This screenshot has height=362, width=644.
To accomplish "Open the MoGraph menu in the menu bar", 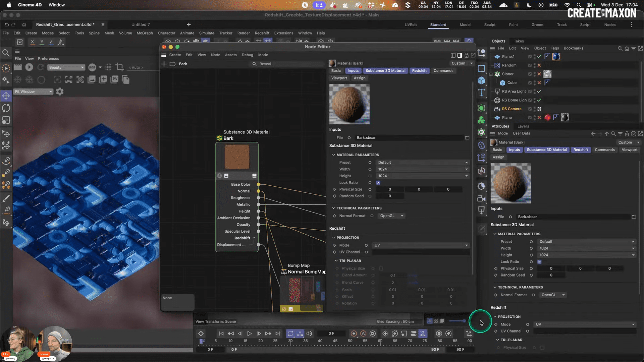I will coord(145,33).
